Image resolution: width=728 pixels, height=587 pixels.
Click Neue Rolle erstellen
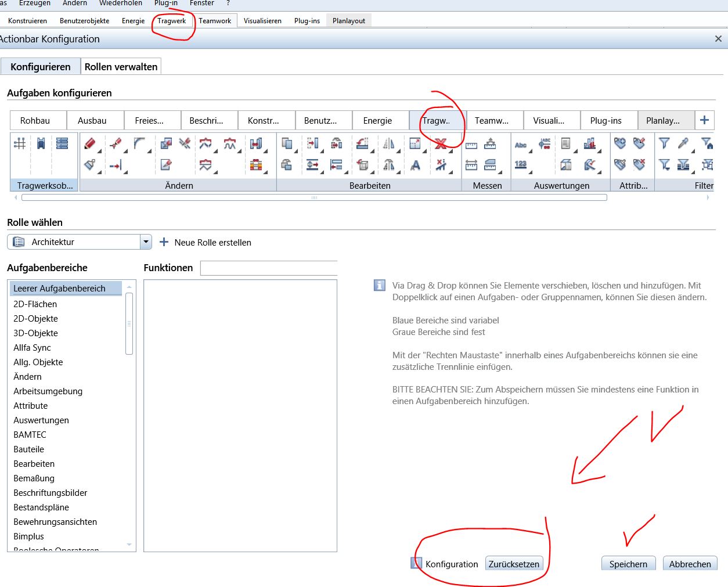(206, 243)
